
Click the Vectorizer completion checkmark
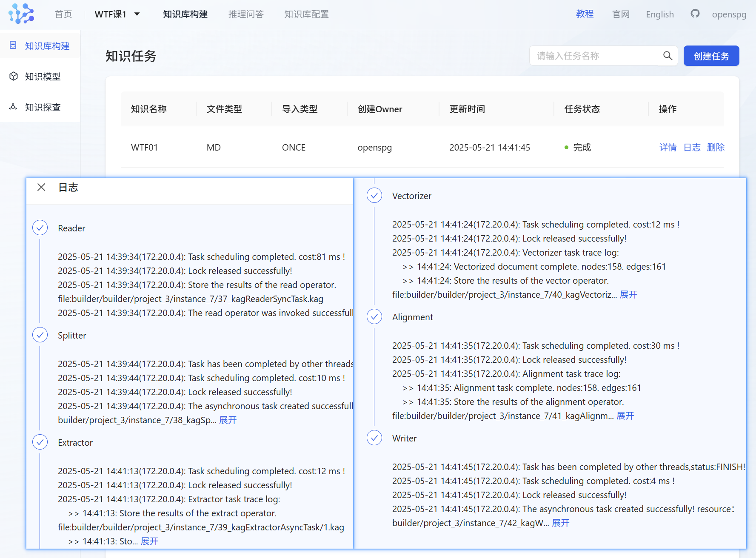pos(374,196)
